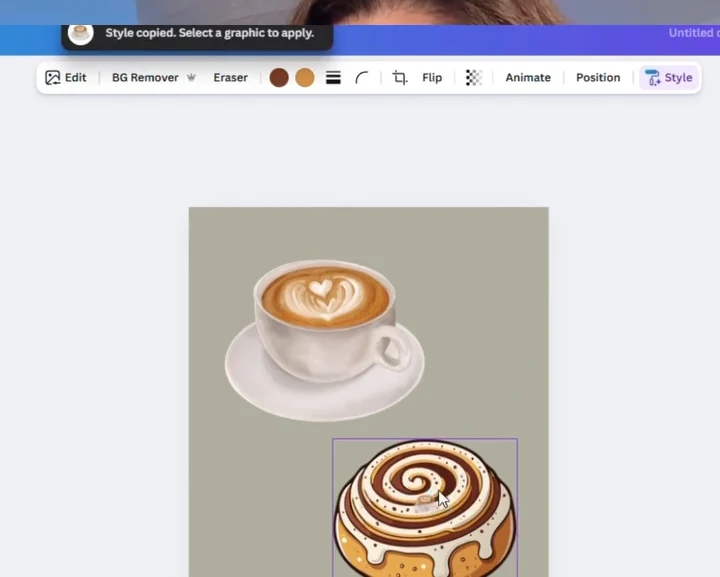The image size is (720, 577).
Task: Toggle the Style copy button
Action: [x=669, y=78]
